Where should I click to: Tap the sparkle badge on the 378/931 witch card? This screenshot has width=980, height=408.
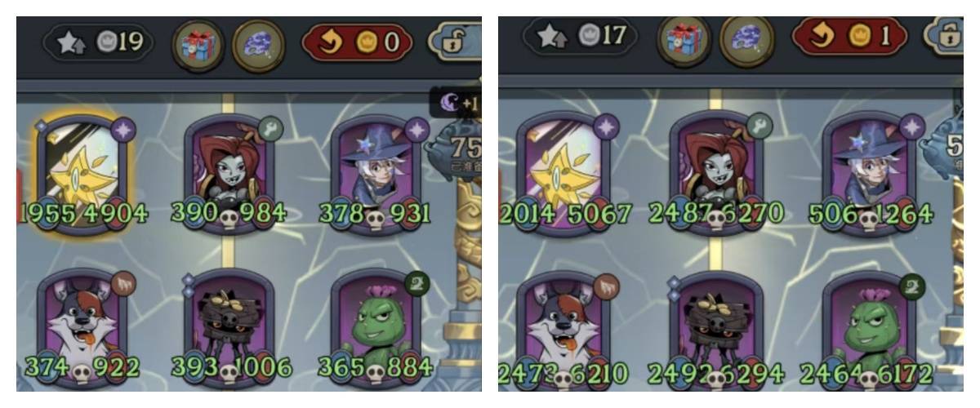point(417,129)
